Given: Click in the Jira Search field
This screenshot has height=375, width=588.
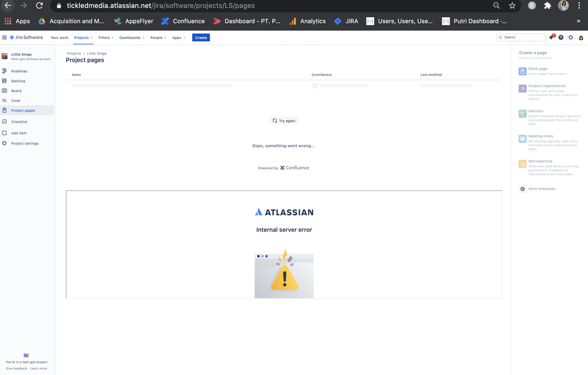Looking at the screenshot, I should [x=521, y=37].
